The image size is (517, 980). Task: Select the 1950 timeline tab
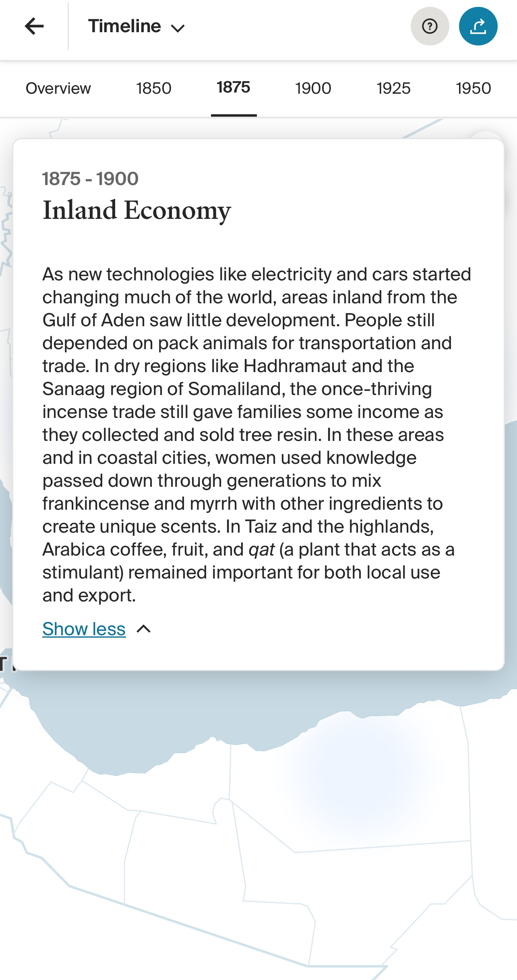point(474,88)
